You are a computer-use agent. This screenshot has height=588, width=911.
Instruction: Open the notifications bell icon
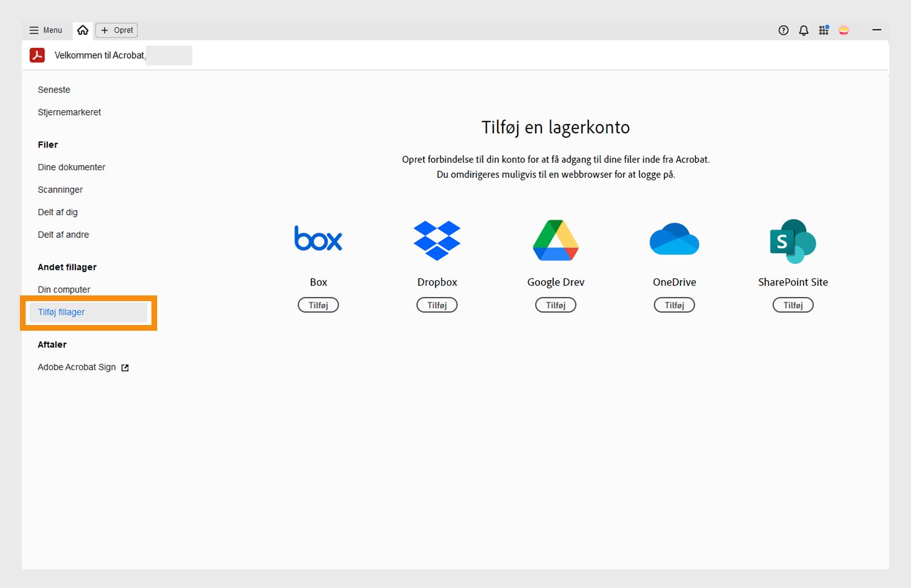803,30
